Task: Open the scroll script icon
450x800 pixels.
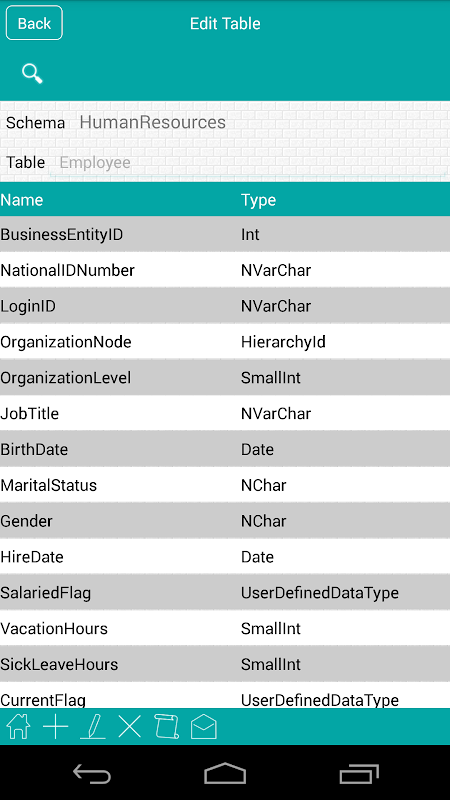Action: coord(167,726)
